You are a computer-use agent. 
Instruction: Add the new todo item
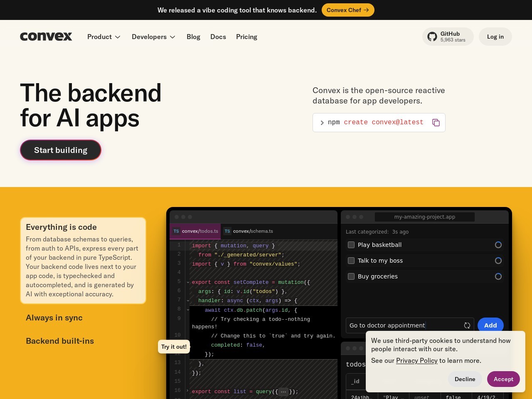tap(490, 325)
